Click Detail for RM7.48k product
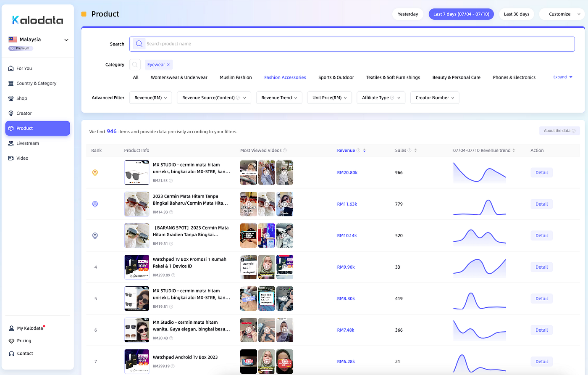The width and height of the screenshot is (588, 375). 541,330
